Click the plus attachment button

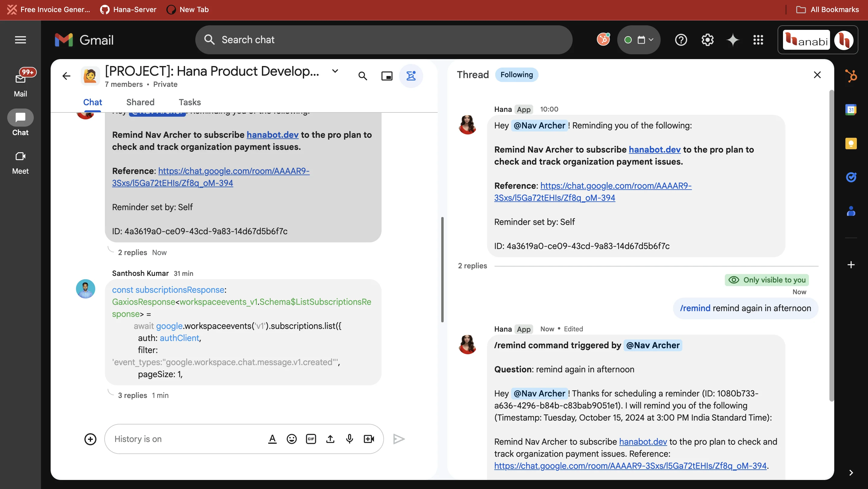[90, 439]
